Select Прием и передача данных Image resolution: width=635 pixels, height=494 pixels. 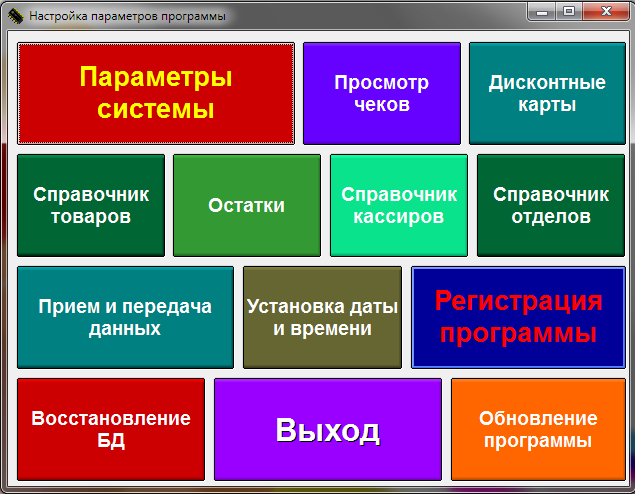(x=126, y=317)
